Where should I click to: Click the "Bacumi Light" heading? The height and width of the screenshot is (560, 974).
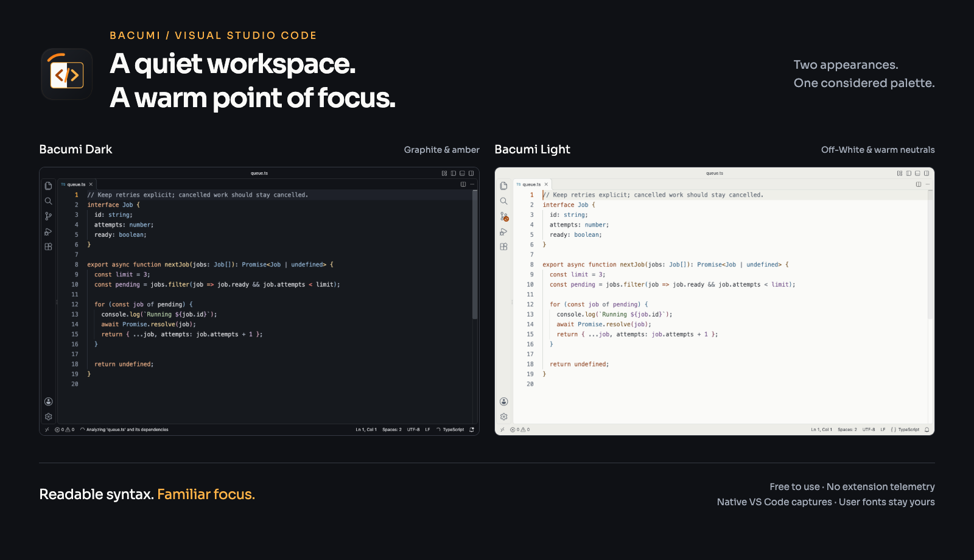pyautogui.click(x=532, y=149)
